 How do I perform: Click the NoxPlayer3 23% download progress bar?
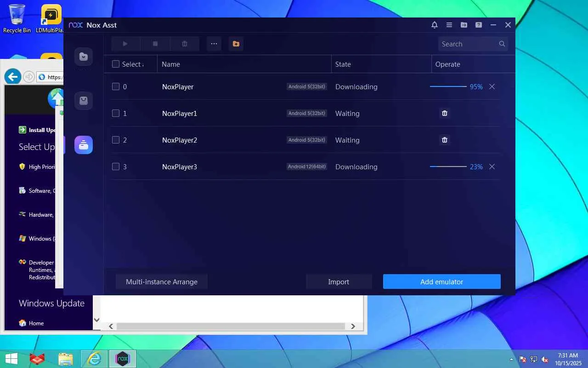(448, 167)
